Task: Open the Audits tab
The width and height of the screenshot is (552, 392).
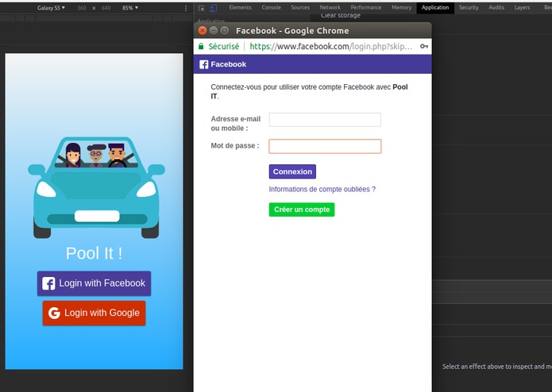Action: [496, 7]
